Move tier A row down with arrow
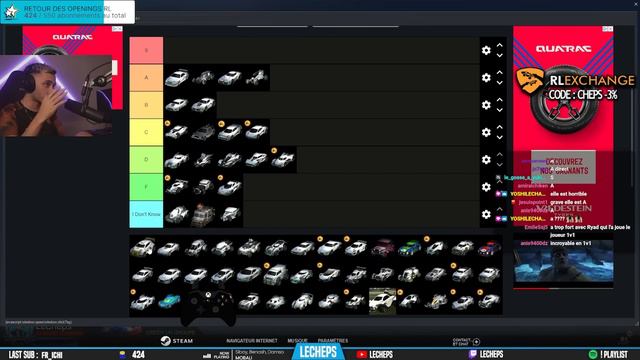 tap(500, 83)
